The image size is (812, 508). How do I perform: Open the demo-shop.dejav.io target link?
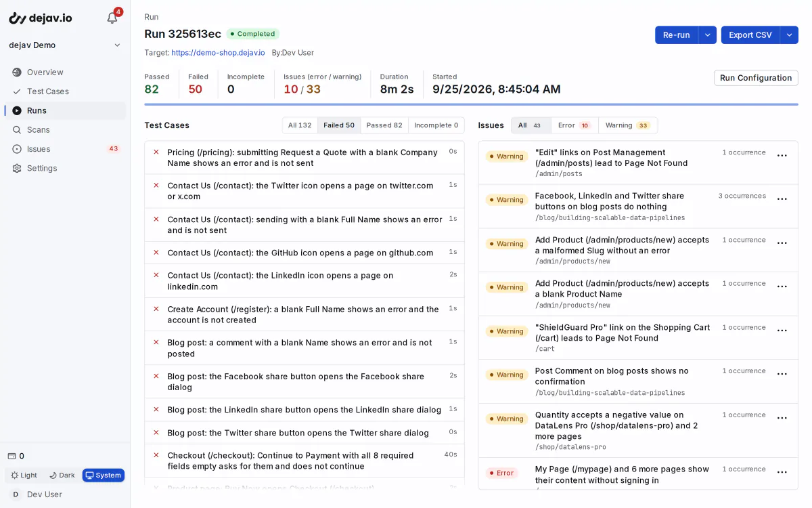218,53
